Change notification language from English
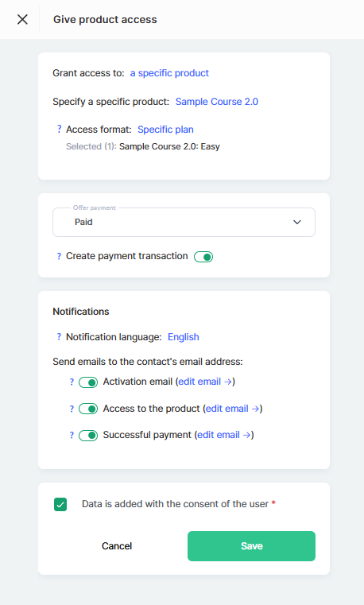Viewport: 364px width, 605px height. [183, 337]
